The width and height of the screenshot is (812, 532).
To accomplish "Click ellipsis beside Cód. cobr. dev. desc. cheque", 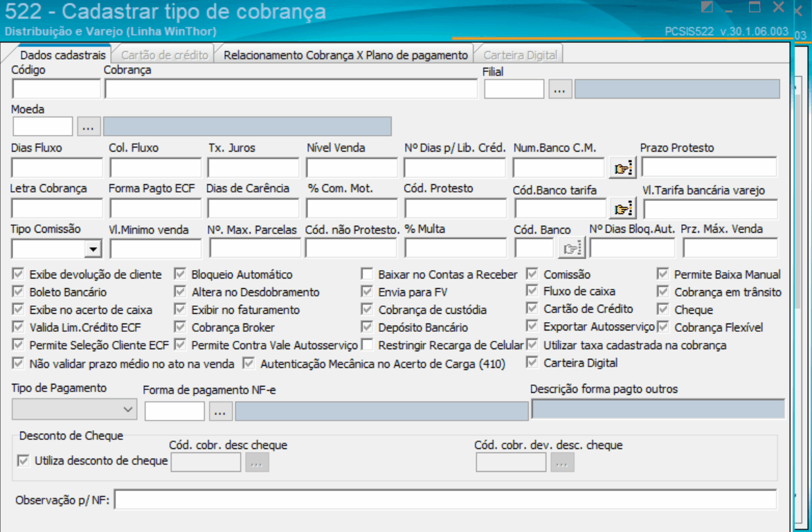I will pyautogui.click(x=562, y=463).
